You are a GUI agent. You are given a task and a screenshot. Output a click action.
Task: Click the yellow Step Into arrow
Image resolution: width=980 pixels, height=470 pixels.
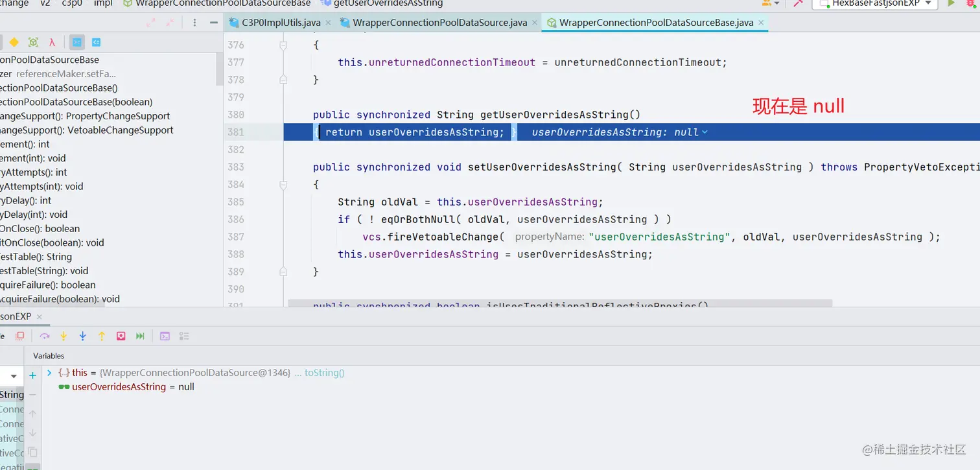pyautogui.click(x=64, y=336)
